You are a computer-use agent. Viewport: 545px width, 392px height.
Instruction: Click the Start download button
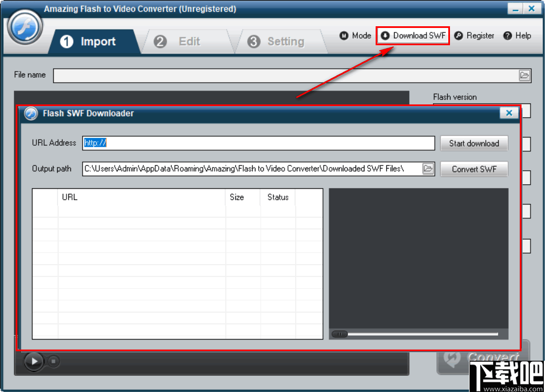coord(474,143)
